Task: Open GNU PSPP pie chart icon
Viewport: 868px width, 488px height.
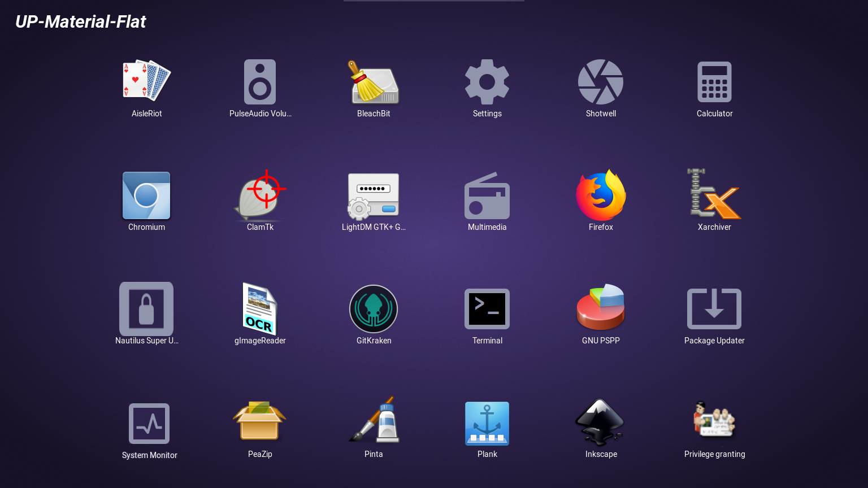Action: coord(601,307)
